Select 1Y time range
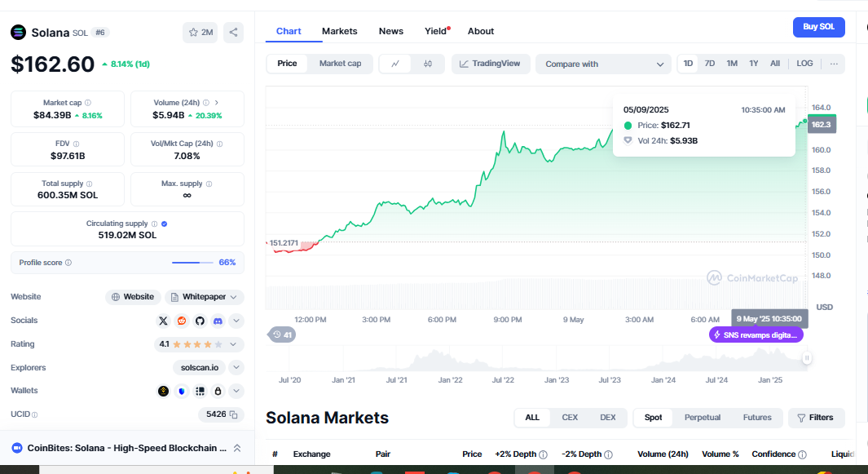 (753, 64)
